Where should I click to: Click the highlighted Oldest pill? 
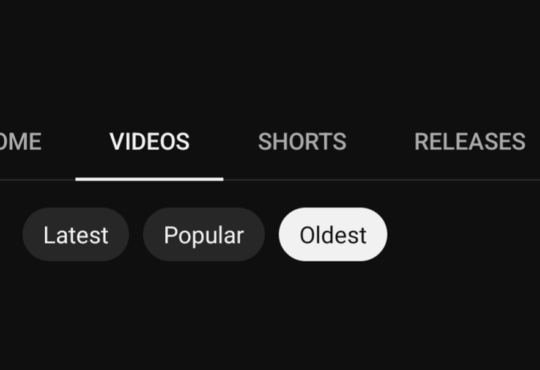pyautogui.click(x=333, y=235)
